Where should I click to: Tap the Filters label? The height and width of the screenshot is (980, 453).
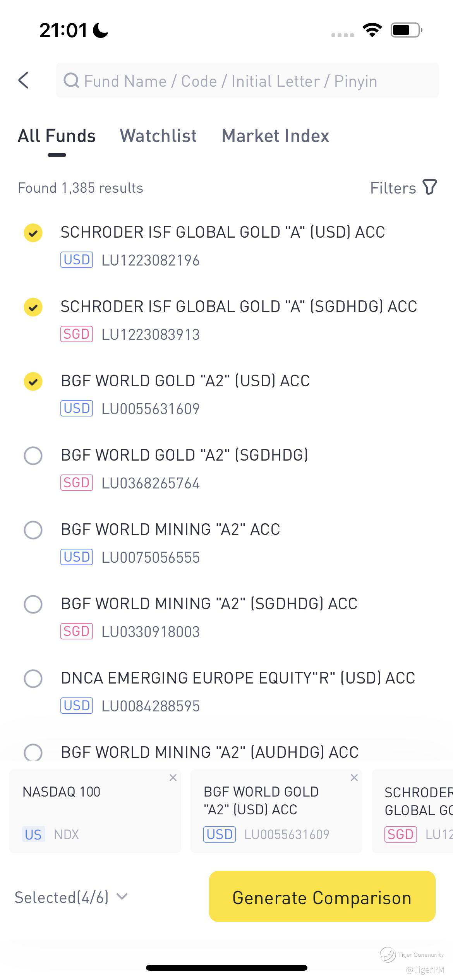click(393, 188)
